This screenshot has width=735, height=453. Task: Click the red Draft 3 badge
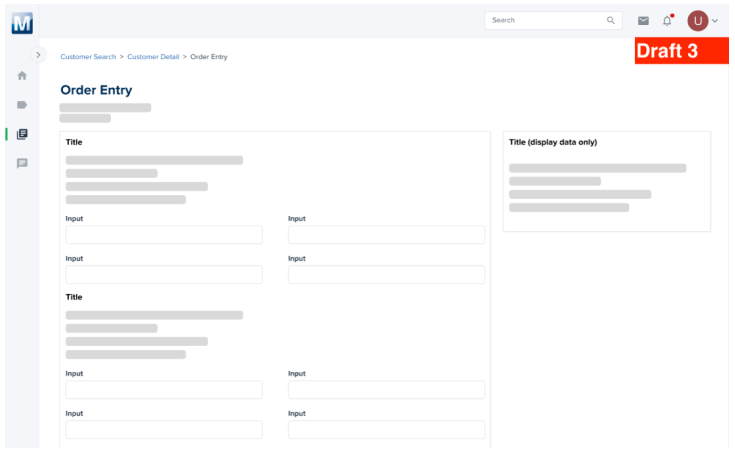click(x=681, y=51)
